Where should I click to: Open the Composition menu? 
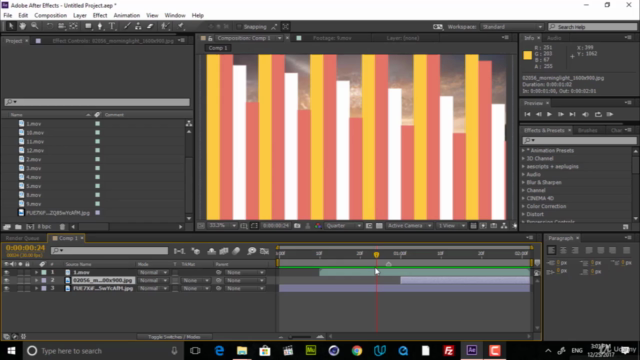pos(51,16)
